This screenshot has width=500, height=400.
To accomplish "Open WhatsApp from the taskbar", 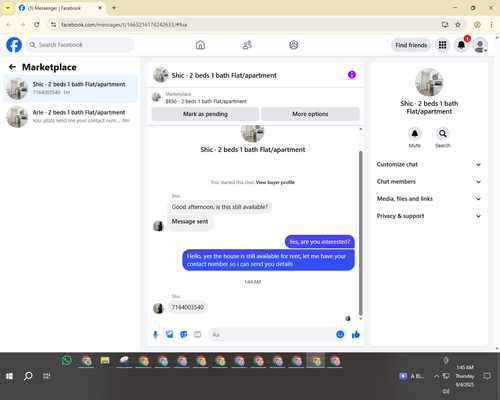I will (x=67, y=360).
